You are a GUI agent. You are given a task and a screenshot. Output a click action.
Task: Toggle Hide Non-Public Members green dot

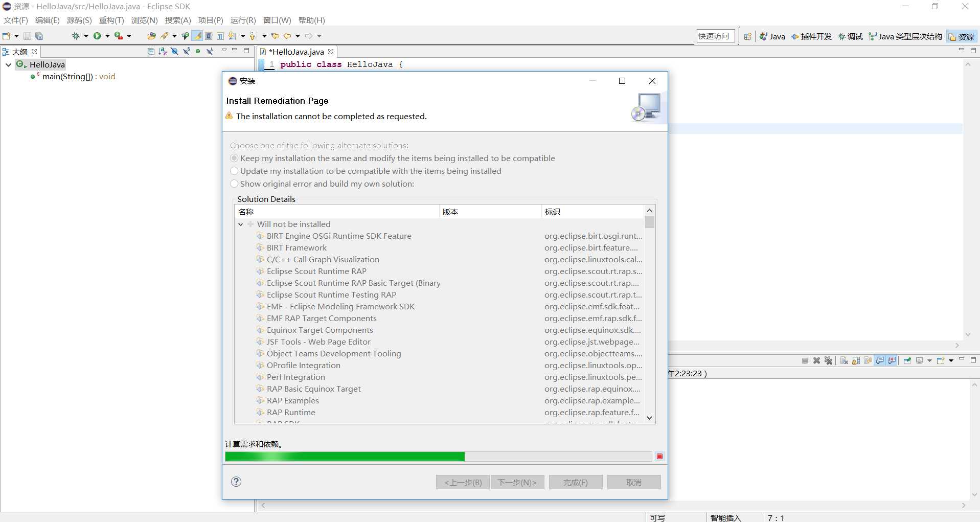coord(198,51)
